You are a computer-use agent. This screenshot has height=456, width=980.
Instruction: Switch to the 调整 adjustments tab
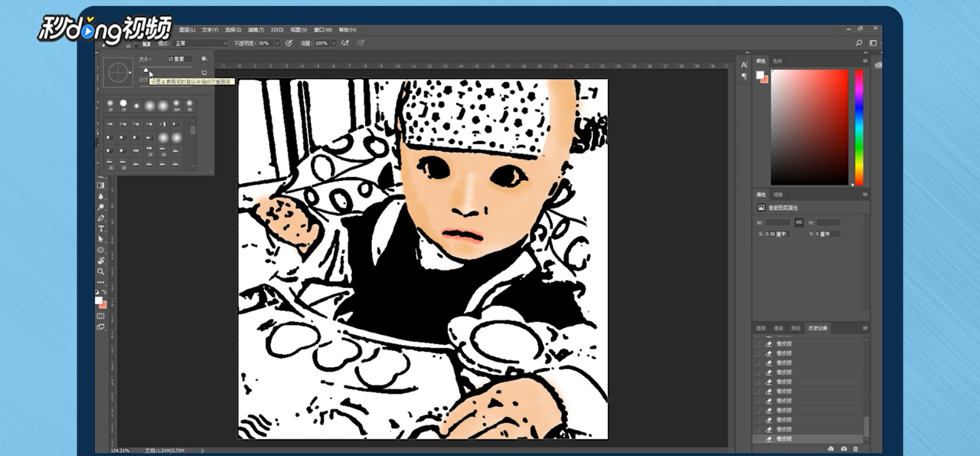pyautogui.click(x=778, y=195)
